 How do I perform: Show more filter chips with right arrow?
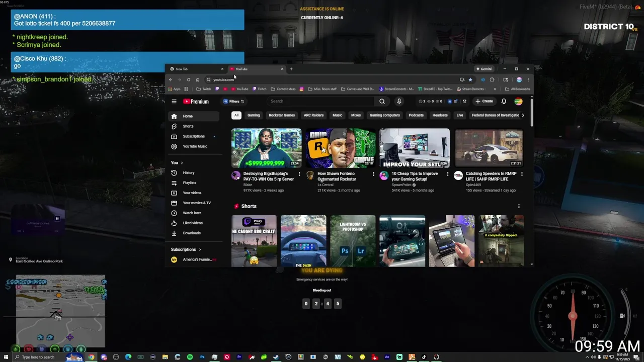click(x=523, y=115)
